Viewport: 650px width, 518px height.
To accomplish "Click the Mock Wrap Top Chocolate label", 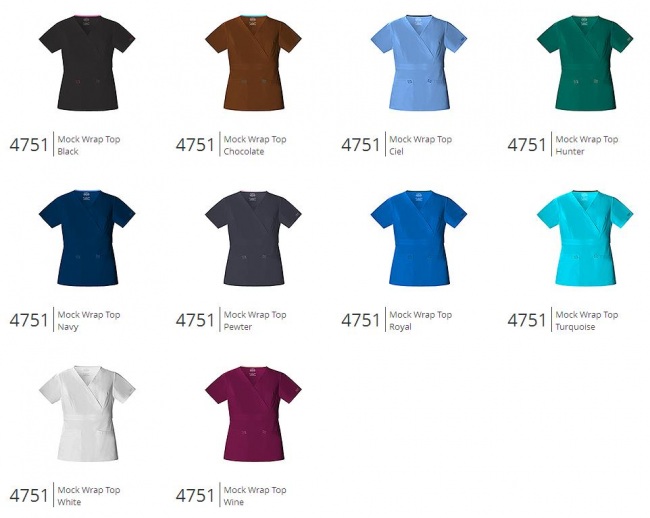I will [255, 145].
